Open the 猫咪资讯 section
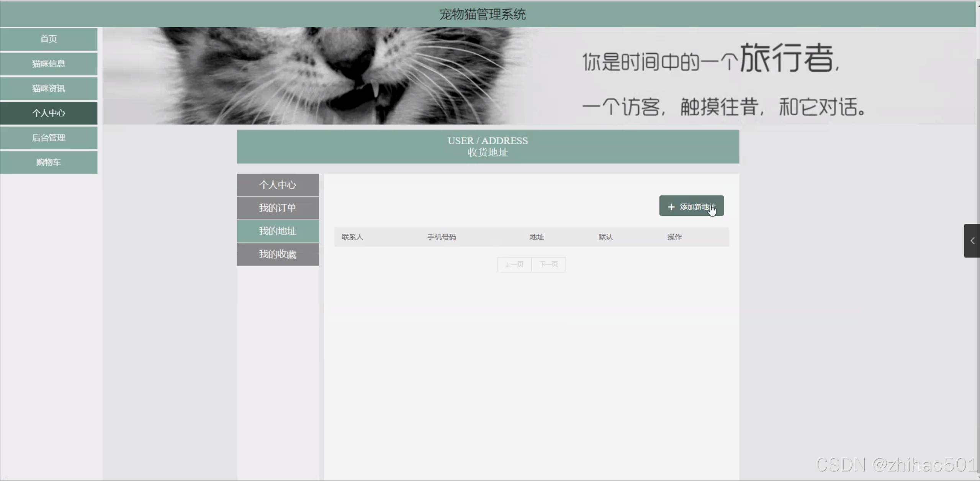980x481 pixels. (49, 89)
